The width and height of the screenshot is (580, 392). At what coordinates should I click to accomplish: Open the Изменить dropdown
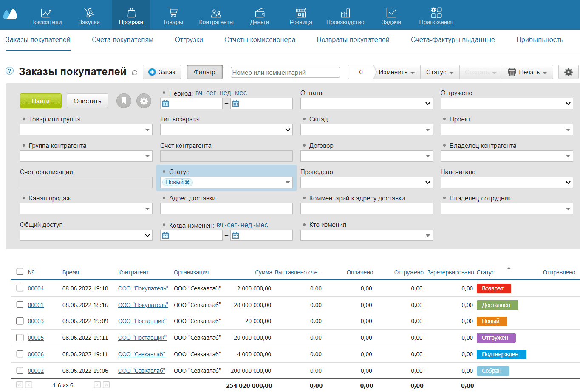coord(396,72)
